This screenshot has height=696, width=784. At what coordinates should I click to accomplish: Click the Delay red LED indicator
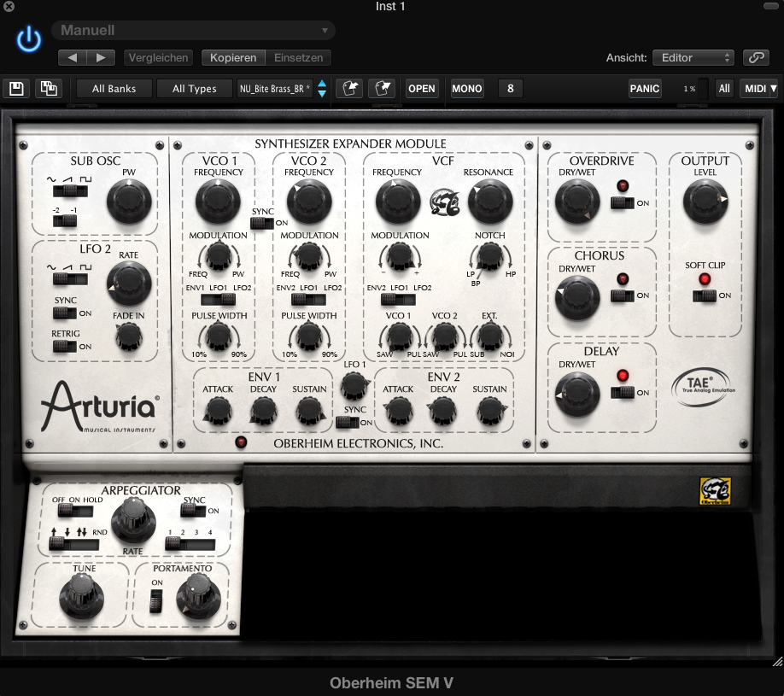[623, 375]
